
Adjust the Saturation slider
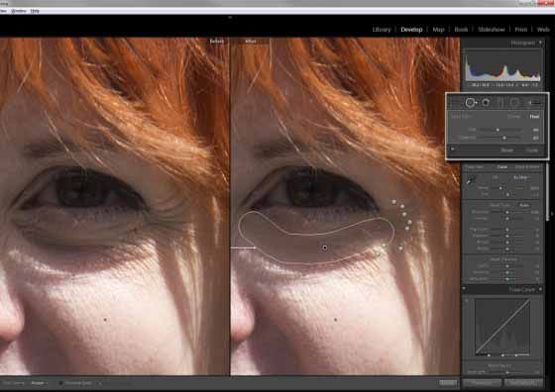click(x=507, y=279)
